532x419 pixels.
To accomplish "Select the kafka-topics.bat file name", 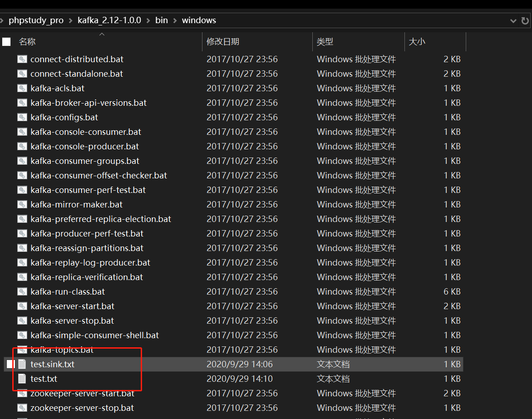I will [62, 350].
